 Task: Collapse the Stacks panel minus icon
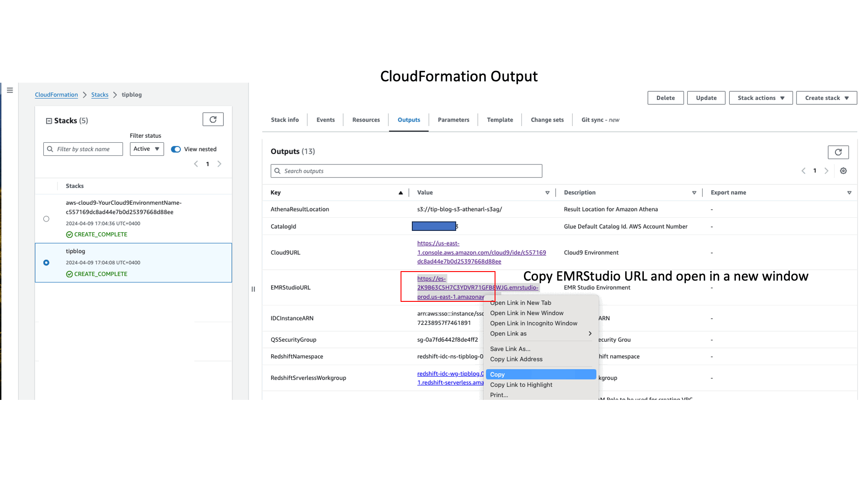point(49,121)
